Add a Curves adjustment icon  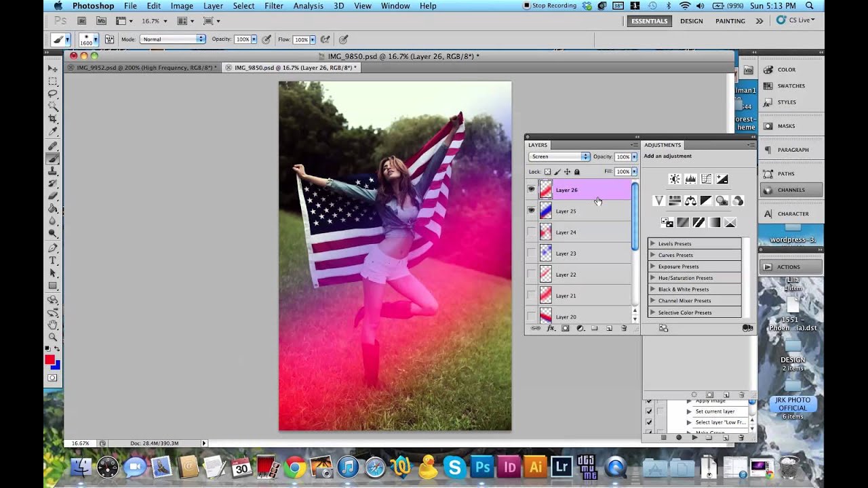click(706, 179)
